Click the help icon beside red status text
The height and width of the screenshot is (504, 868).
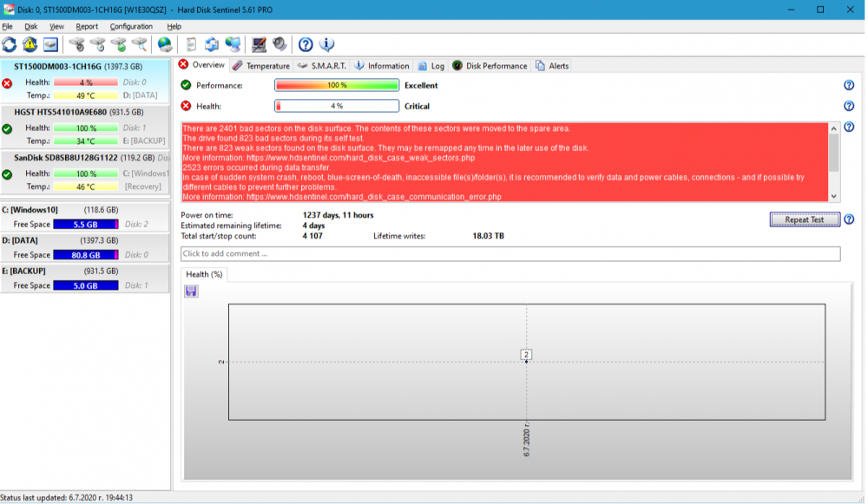849,128
